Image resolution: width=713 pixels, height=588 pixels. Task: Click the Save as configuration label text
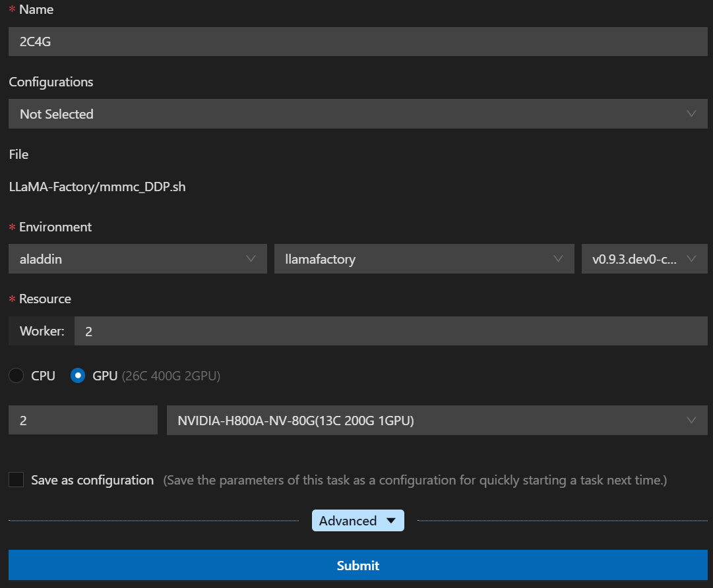pos(92,480)
